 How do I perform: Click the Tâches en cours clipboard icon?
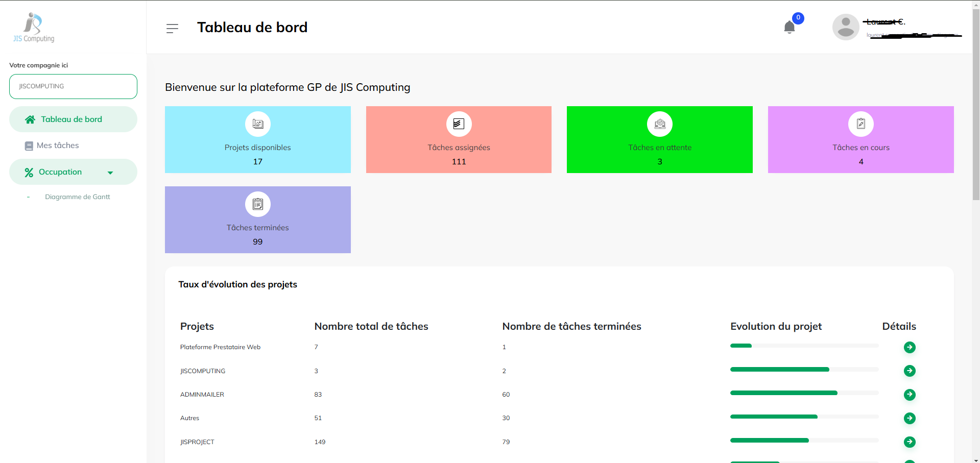pos(861,124)
